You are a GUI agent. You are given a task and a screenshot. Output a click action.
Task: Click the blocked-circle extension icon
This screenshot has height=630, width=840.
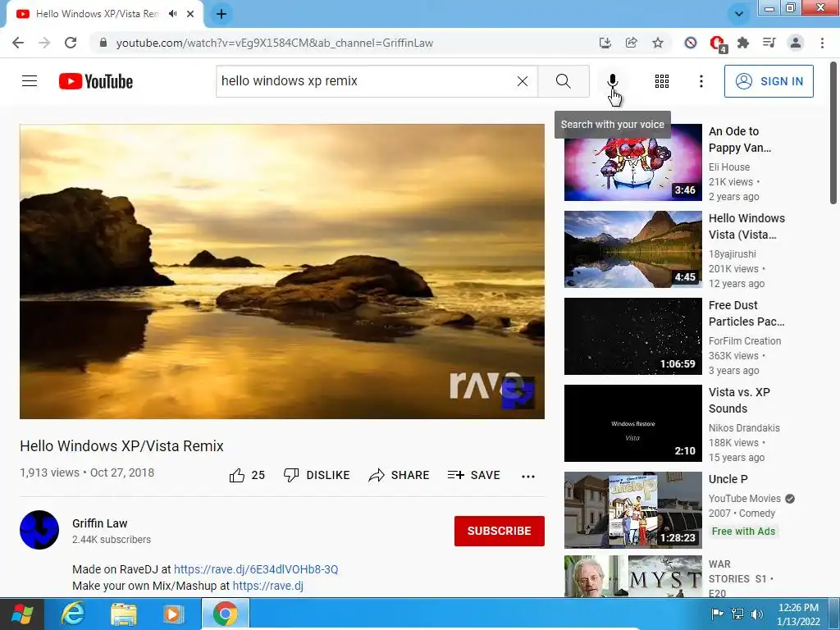click(x=691, y=43)
